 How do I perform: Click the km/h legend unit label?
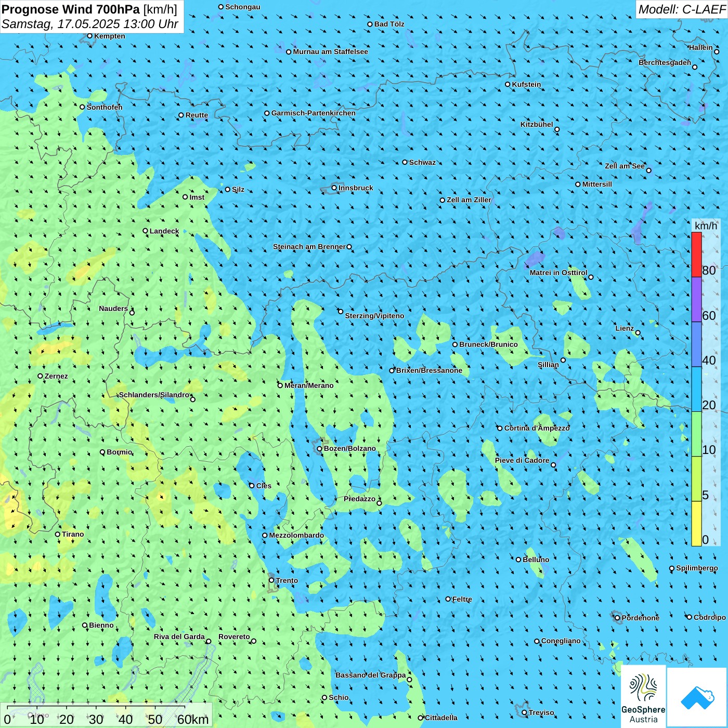706,226
